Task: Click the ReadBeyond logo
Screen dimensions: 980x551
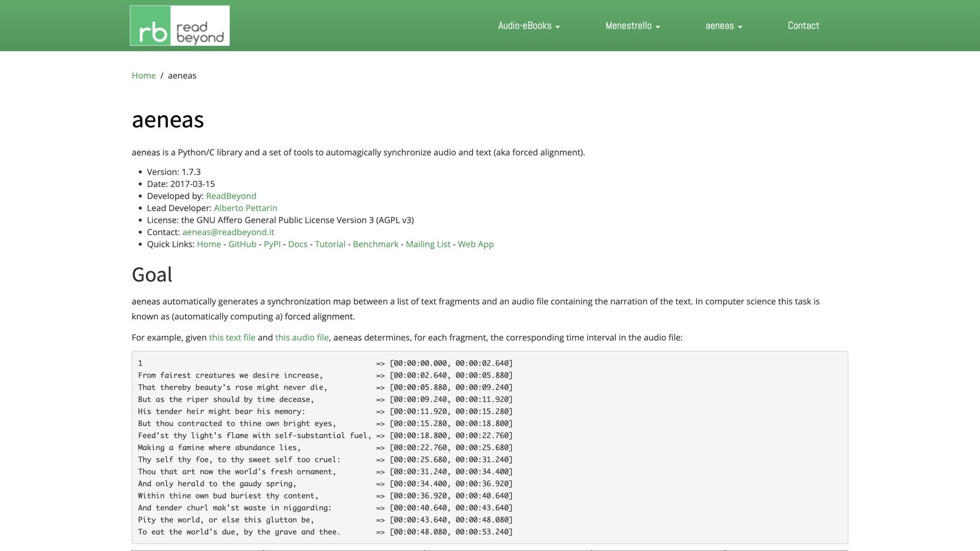Action: tap(180, 26)
